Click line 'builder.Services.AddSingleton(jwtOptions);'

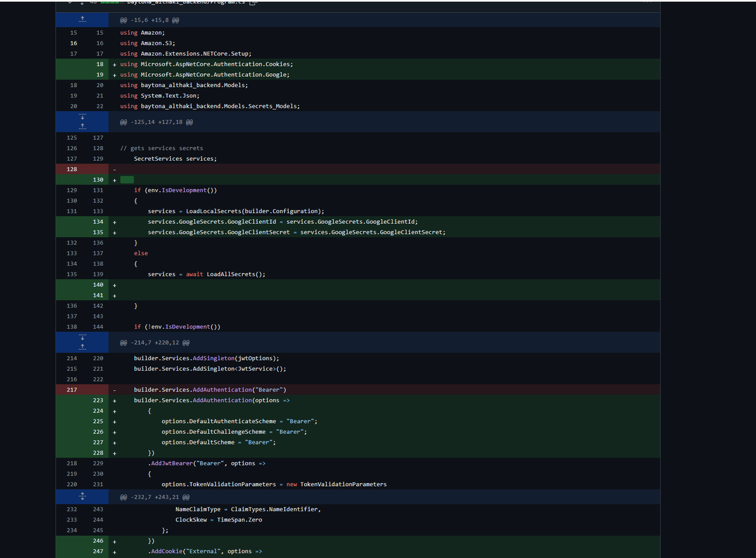pyautogui.click(x=206, y=358)
